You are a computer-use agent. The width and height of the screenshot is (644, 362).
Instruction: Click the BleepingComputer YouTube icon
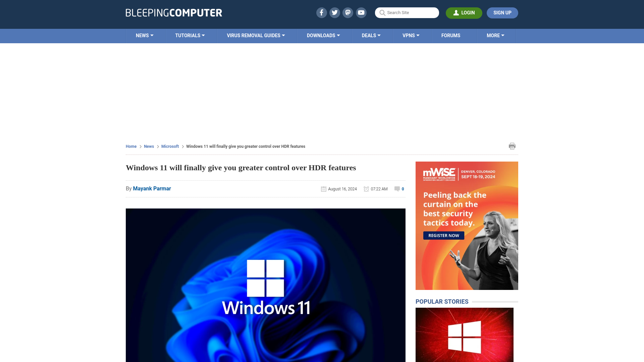(361, 12)
